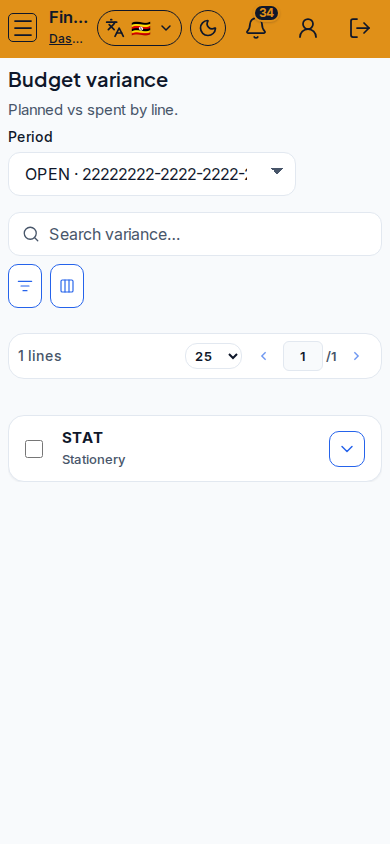Screen dimensions: 390x844
Task: Open the filter options icon
Action: (25, 286)
